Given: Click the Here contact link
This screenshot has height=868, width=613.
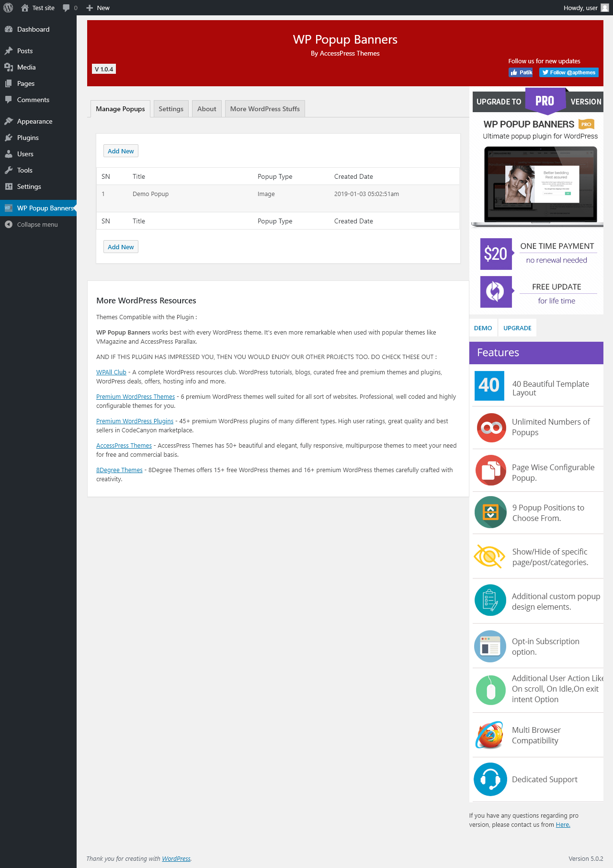Looking at the screenshot, I should pos(563,824).
